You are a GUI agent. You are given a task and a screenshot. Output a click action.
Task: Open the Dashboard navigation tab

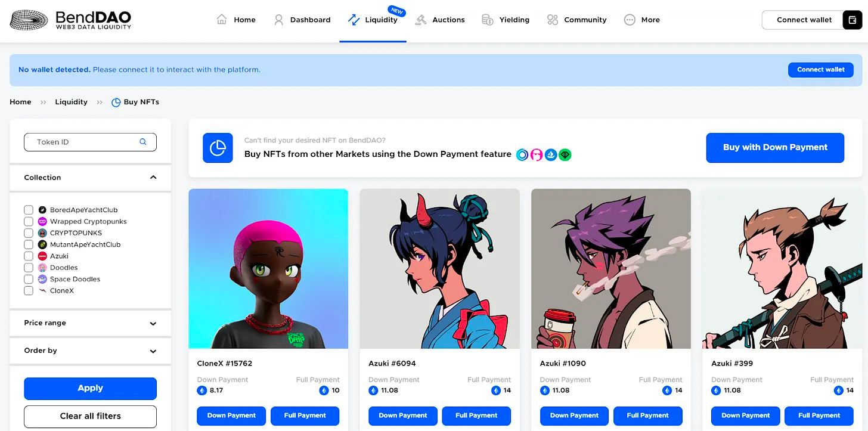tap(302, 20)
